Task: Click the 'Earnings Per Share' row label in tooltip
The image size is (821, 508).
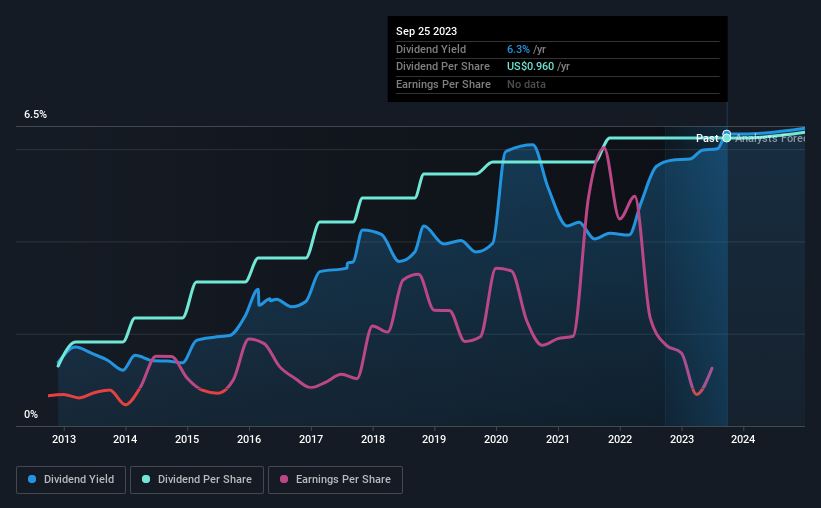Action: pos(443,84)
